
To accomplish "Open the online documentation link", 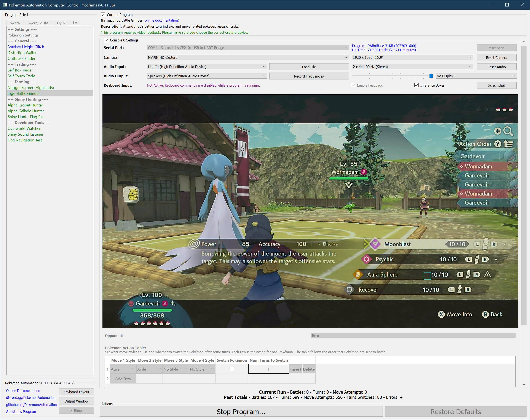I will (161, 20).
